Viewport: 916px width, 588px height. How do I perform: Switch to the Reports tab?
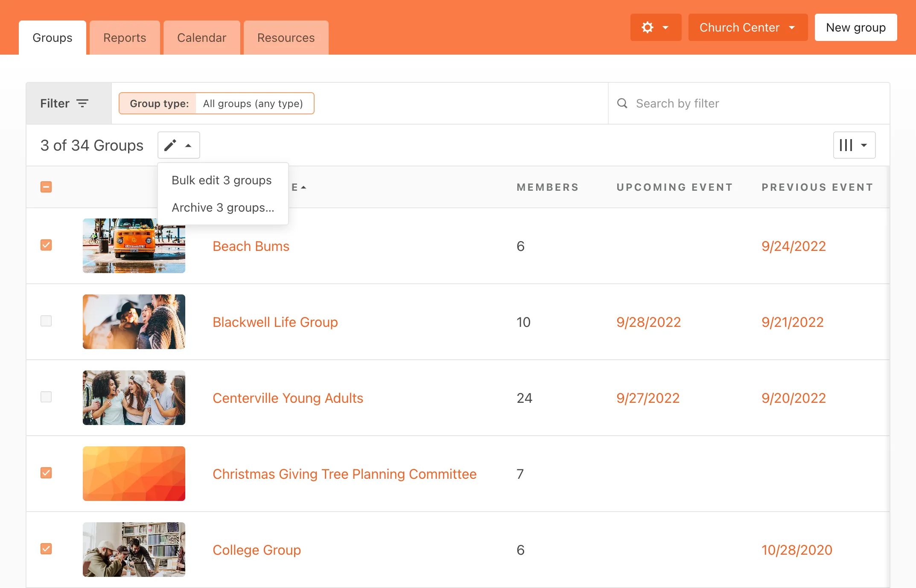tap(124, 37)
